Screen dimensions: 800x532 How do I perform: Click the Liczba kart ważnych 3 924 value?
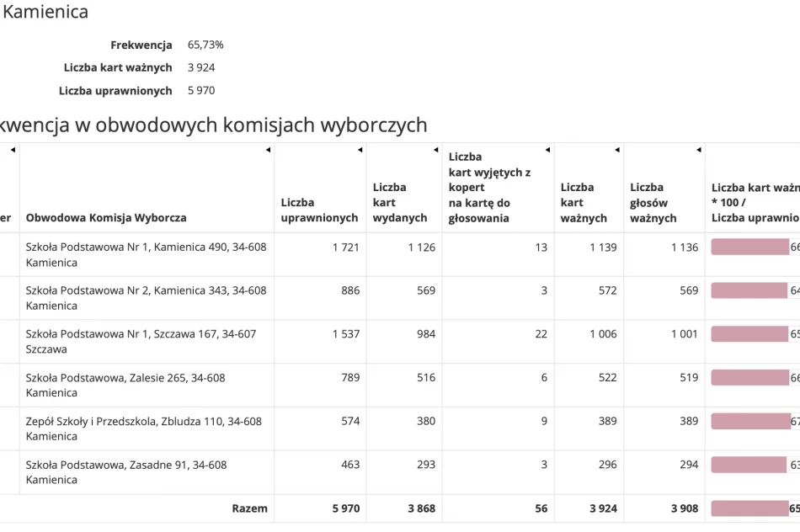tap(200, 67)
